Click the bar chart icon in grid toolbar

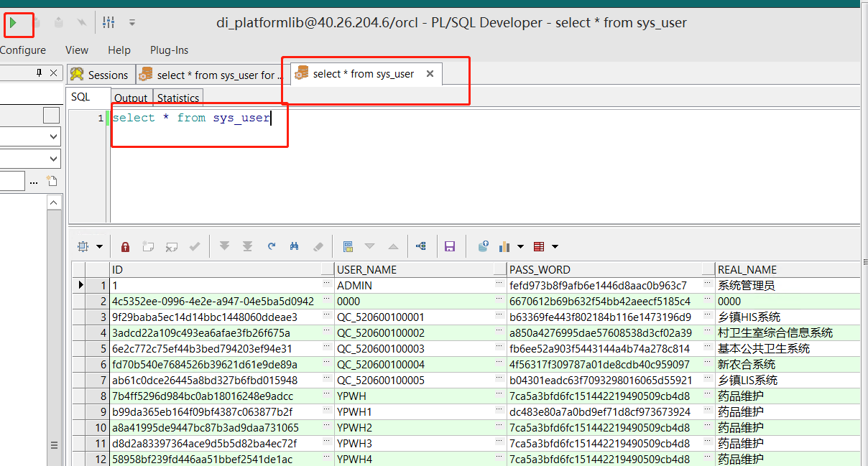tap(504, 246)
